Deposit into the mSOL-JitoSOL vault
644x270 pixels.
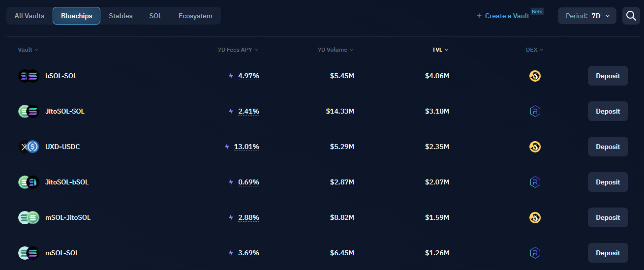[x=608, y=218]
